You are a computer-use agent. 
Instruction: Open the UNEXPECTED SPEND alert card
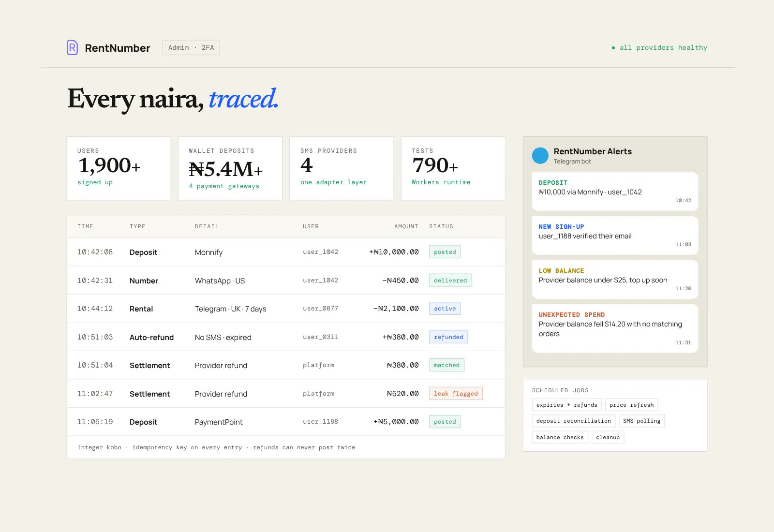coord(615,328)
